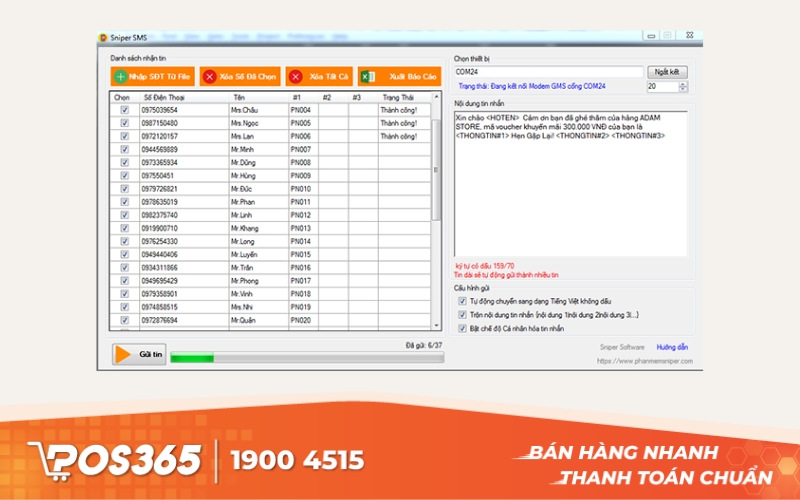
Task: Open the Hướng dẫn help link
Action: pyautogui.click(x=672, y=347)
